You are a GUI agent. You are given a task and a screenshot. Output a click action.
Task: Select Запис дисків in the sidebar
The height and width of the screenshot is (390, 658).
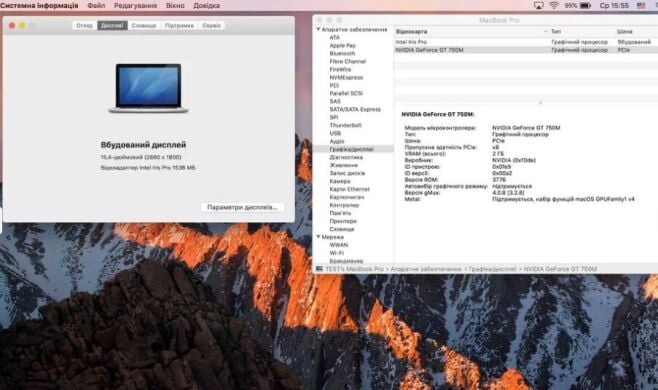coord(347,173)
